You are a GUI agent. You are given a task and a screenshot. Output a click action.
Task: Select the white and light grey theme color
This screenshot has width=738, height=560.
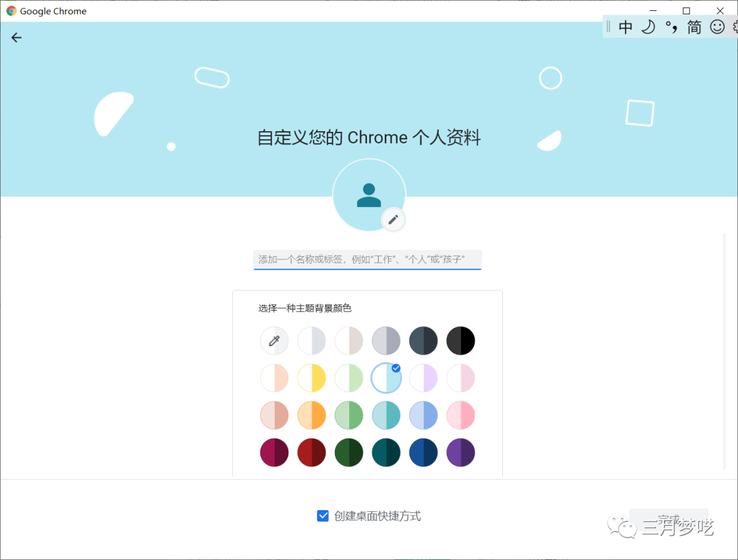point(312,340)
